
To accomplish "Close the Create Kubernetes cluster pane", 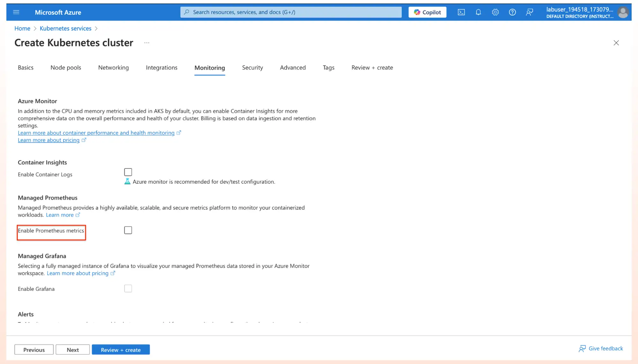I will 616,43.
